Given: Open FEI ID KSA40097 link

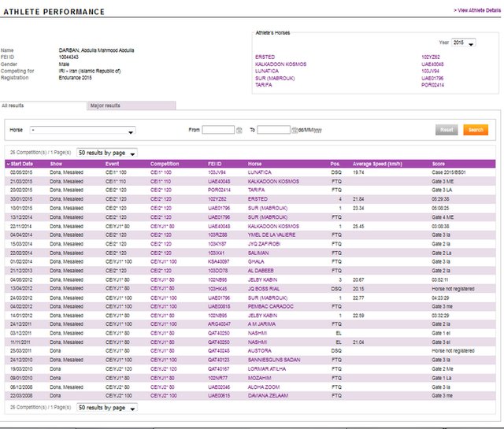Looking at the screenshot, I should pos(219,262).
